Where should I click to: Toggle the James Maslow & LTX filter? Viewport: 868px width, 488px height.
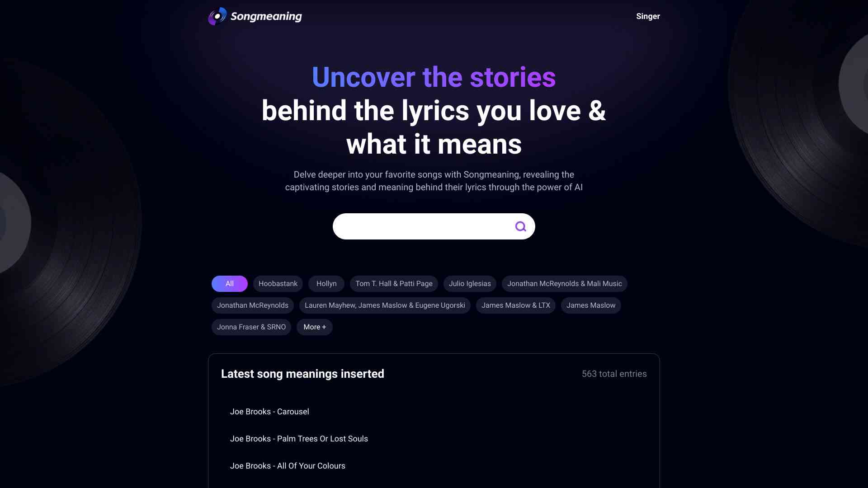click(x=515, y=305)
